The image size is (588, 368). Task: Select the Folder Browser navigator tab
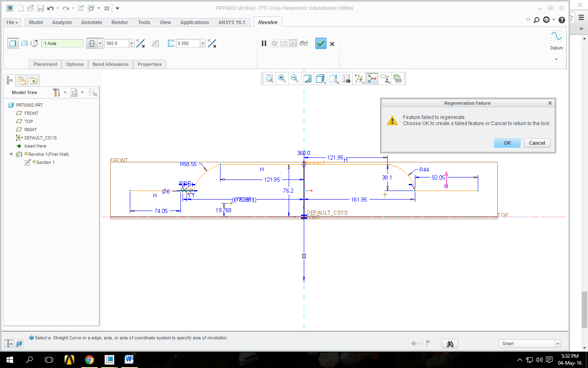point(22,81)
